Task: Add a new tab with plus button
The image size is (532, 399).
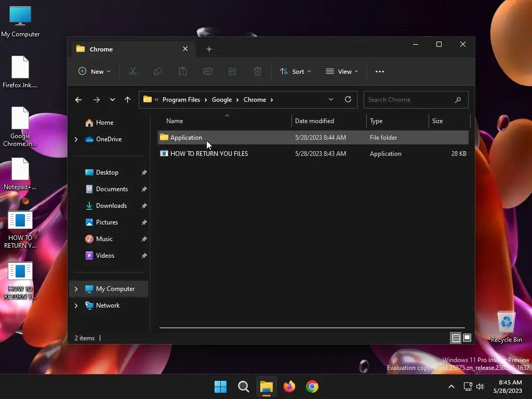Action: pos(209,49)
